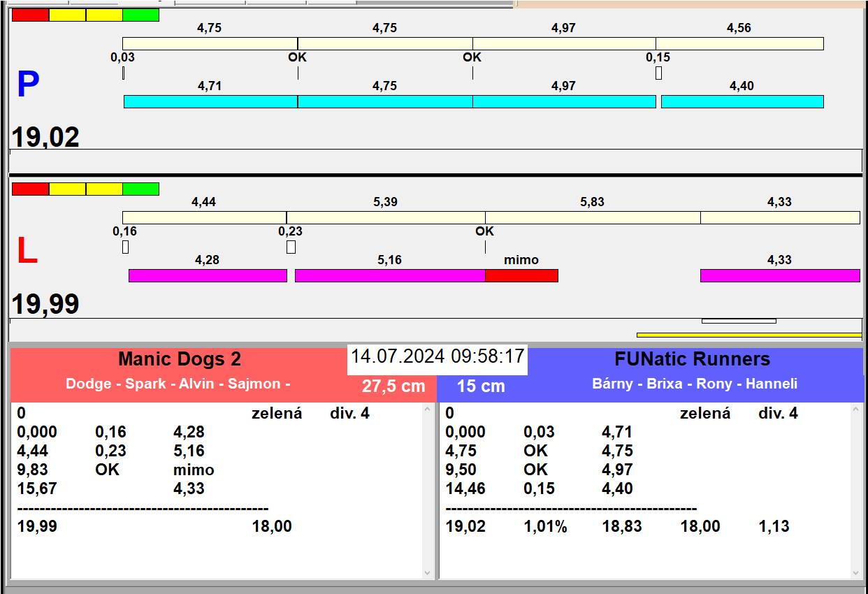Click the date and time field
This screenshot has height=594, width=868.
coord(437,356)
